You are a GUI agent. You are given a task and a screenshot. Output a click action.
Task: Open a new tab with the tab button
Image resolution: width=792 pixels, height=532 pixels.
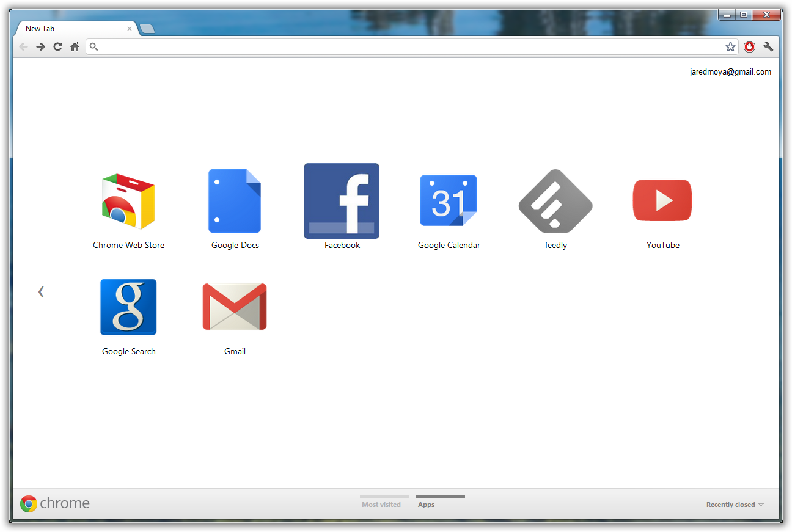(x=147, y=29)
